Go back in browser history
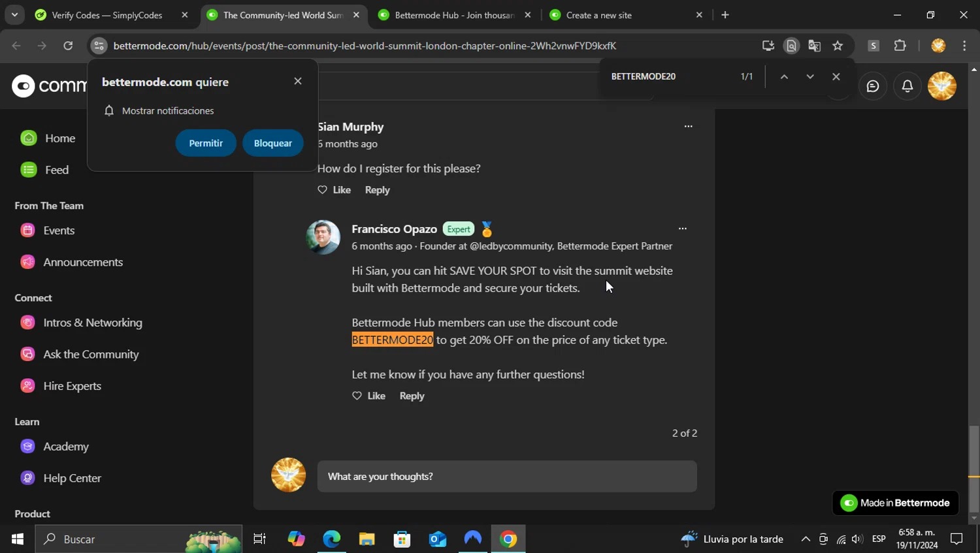This screenshot has height=553, width=980. coord(16,46)
